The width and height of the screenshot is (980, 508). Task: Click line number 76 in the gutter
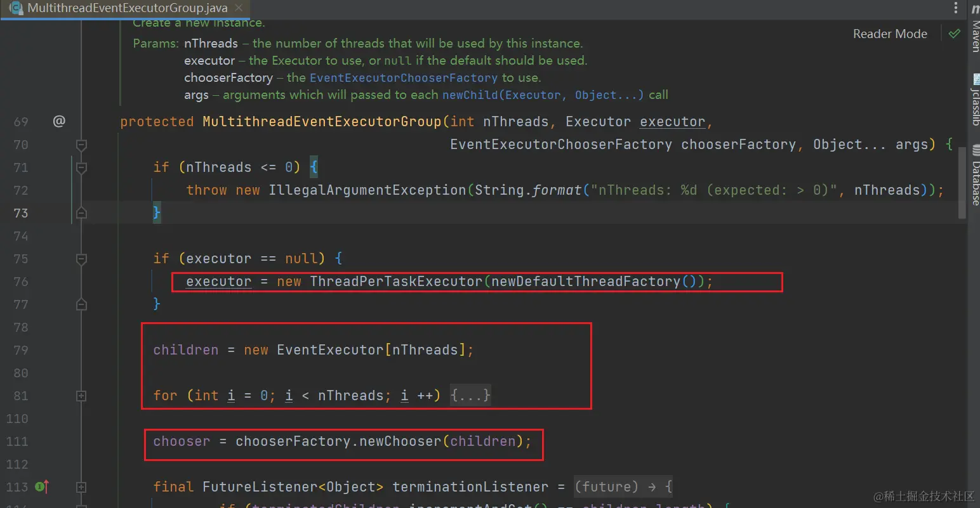coord(21,282)
